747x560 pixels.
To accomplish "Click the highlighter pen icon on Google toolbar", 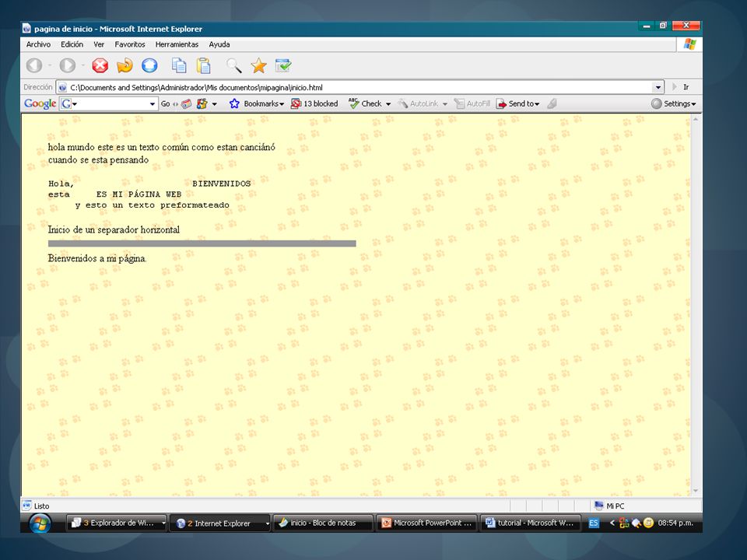I will point(552,103).
